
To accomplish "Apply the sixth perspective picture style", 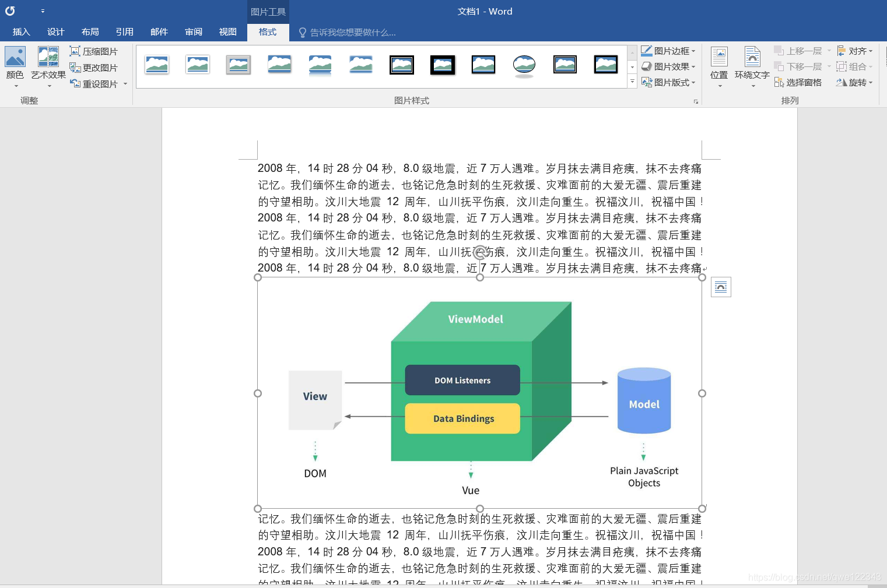I will point(361,65).
